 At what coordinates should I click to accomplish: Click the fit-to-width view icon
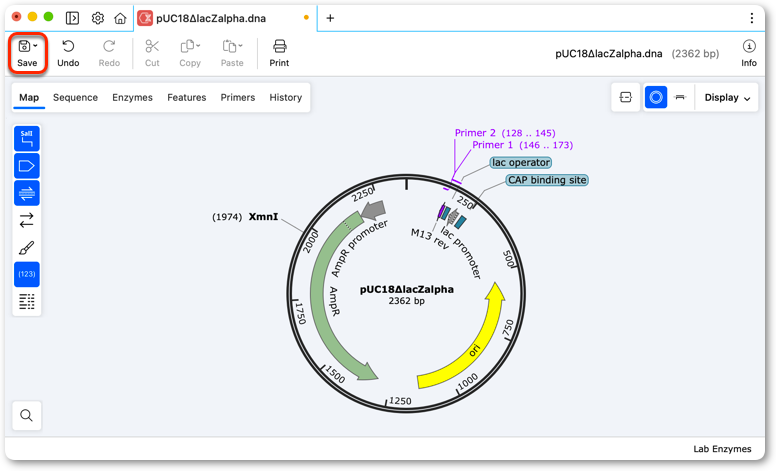(x=626, y=97)
